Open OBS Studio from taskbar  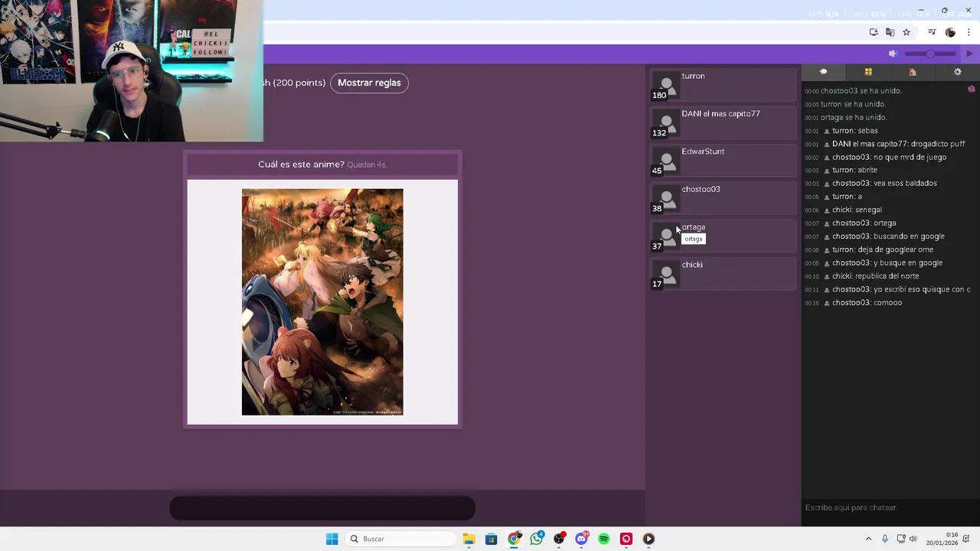click(559, 539)
